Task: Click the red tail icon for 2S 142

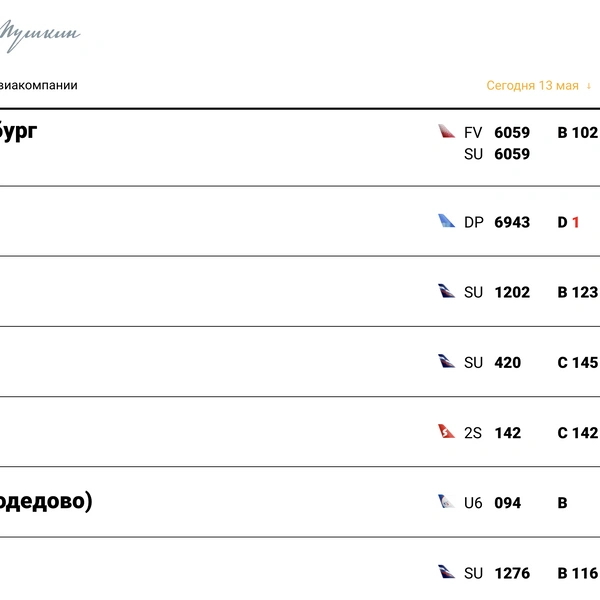Action: coord(446,431)
